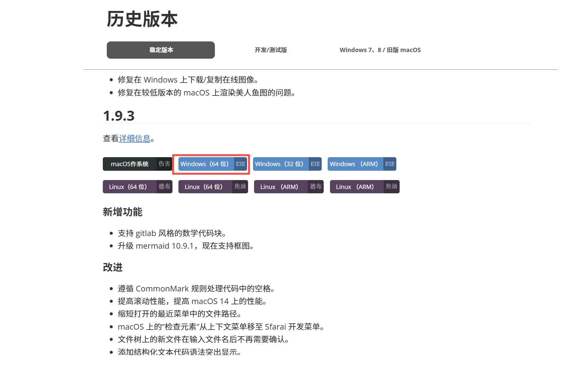Download Linux (ARM) 焦油 archive
The width and height of the screenshot is (588, 375).
tap(365, 187)
